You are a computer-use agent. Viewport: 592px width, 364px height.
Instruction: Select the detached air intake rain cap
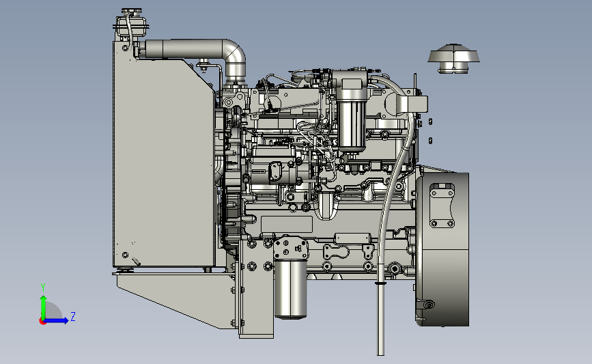(x=453, y=59)
